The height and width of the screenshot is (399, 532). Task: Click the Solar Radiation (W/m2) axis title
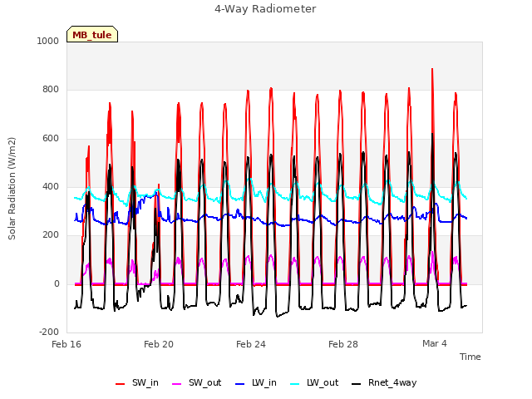point(12,189)
